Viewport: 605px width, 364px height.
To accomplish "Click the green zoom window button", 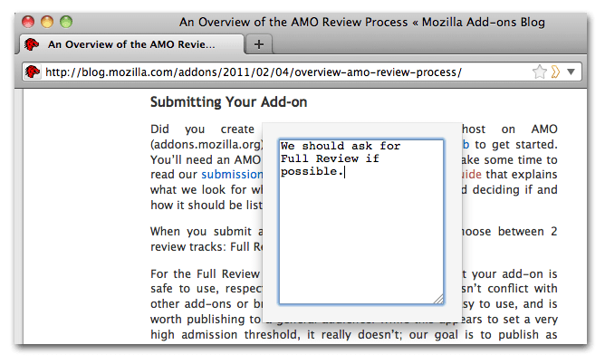I will (x=66, y=22).
